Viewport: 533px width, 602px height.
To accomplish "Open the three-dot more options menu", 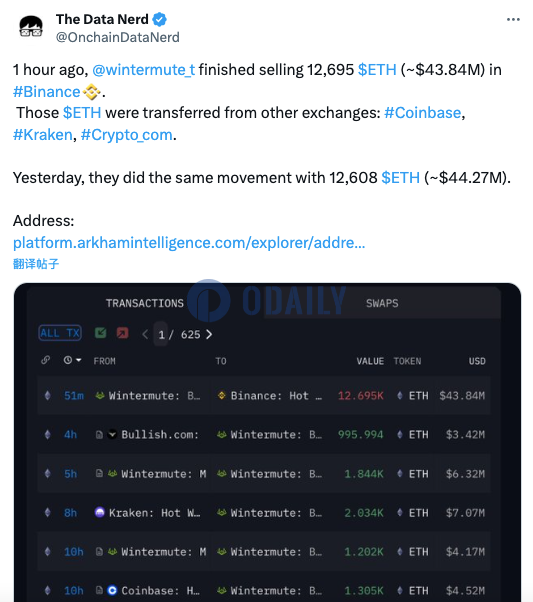I will point(513,20).
